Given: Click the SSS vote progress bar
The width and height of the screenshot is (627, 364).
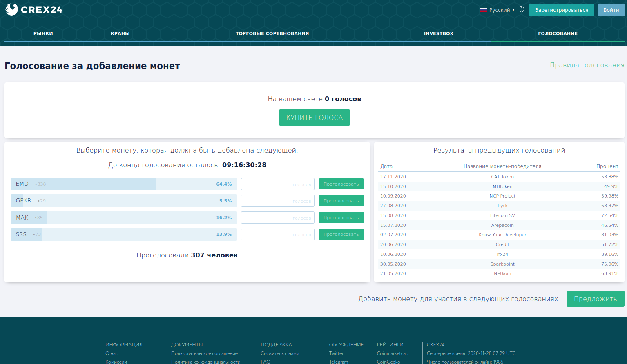Looking at the screenshot, I should click(x=124, y=234).
